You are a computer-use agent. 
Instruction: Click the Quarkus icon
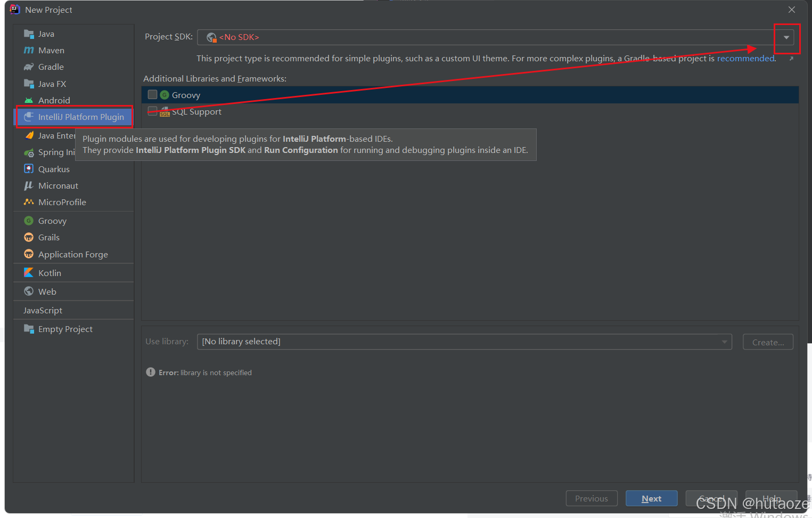pyautogui.click(x=29, y=169)
